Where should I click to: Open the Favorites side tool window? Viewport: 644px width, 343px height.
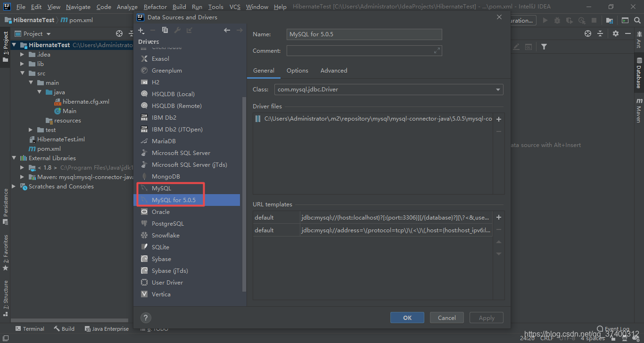6,253
